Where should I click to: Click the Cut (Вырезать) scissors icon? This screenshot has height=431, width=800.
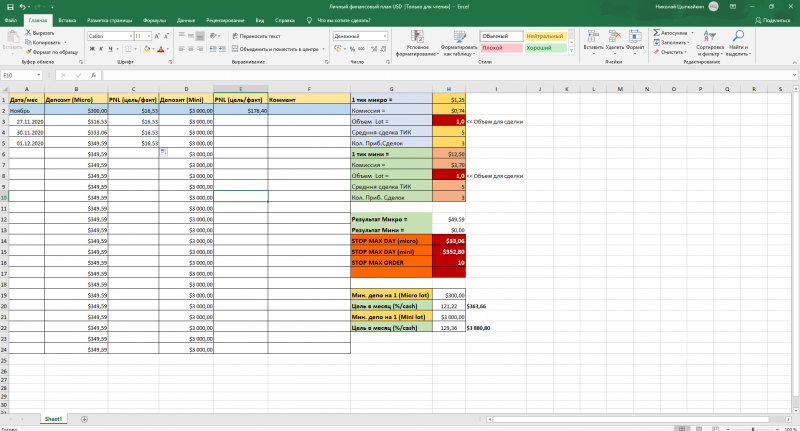29,33
